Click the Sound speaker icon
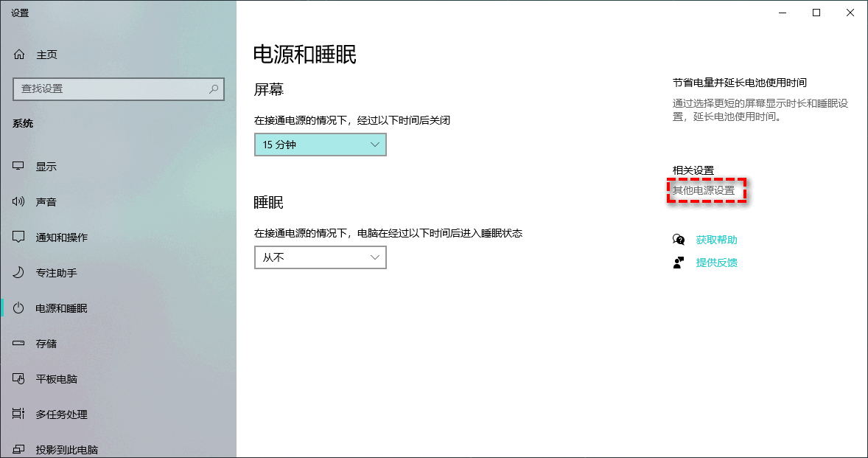 [x=19, y=202]
